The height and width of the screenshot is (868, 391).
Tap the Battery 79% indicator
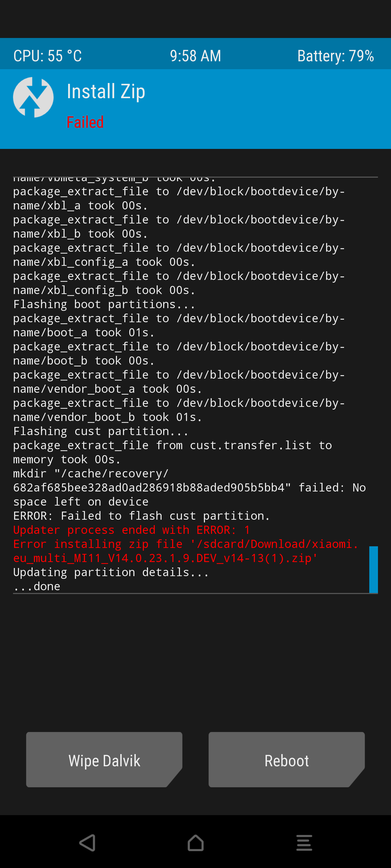tap(336, 56)
